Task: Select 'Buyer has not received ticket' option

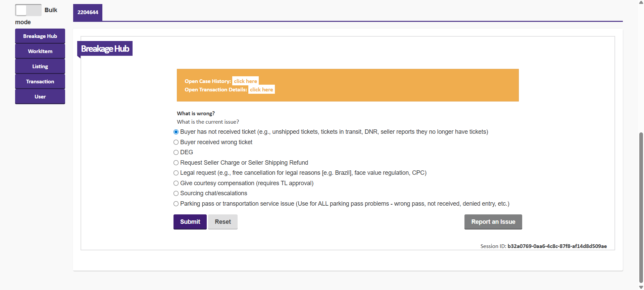Action: click(176, 132)
